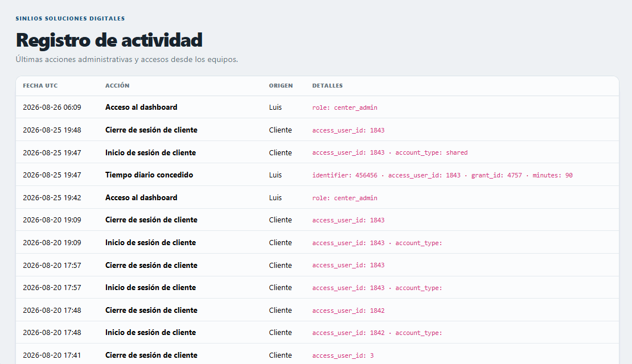
Task: Click 'Inicio de sesión de cliente' in the 2026-08-20 17:48 row
Action: pyautogui.click(x=150, y=333)
